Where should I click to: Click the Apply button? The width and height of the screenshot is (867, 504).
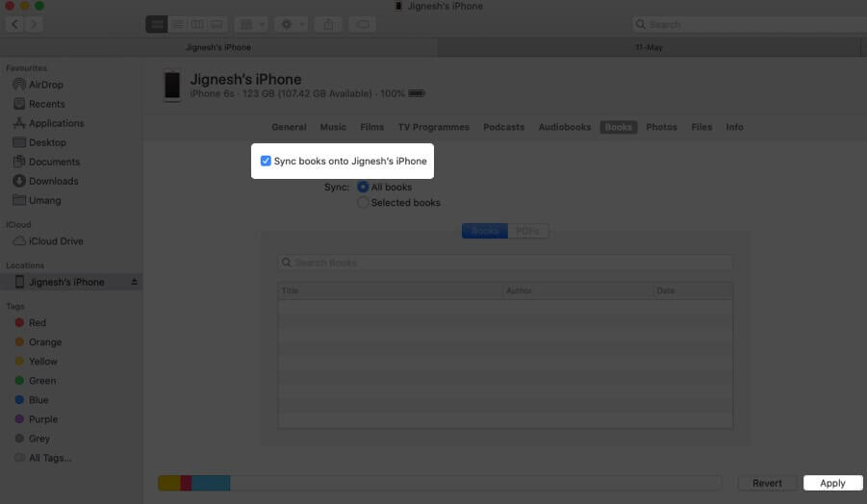832,483
